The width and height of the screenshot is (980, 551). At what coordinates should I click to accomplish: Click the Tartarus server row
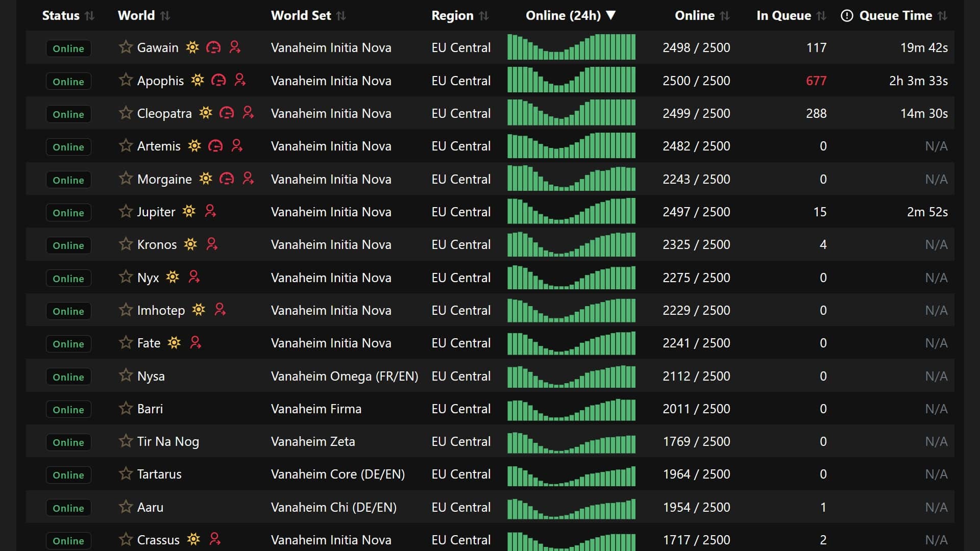[x=490, y=474]
